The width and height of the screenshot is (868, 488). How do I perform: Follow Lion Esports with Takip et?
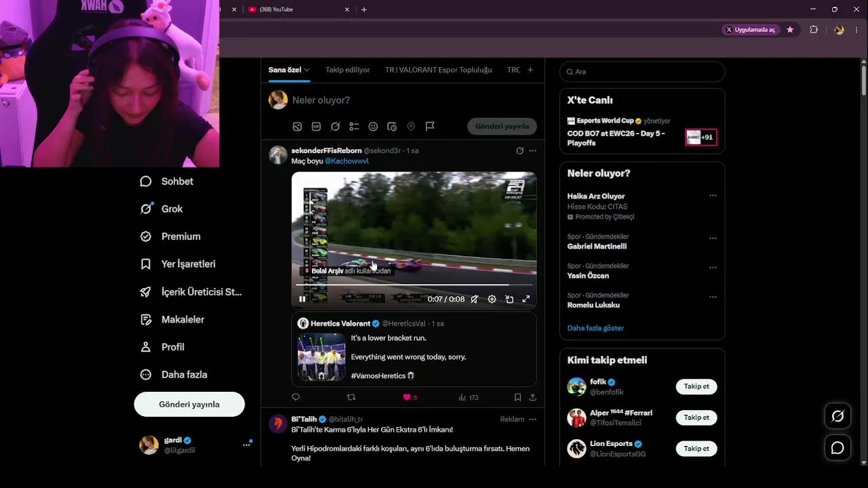pyautogui.click(x=696, y=449)
